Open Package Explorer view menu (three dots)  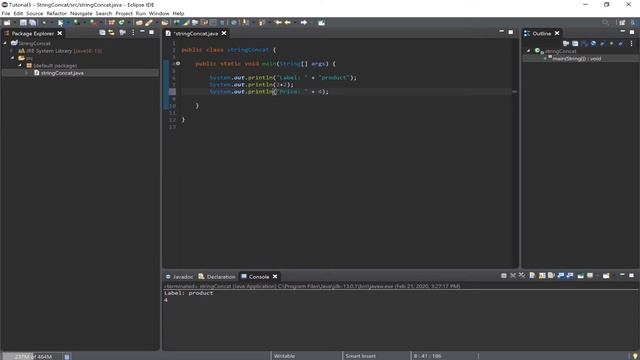point(133,33)
